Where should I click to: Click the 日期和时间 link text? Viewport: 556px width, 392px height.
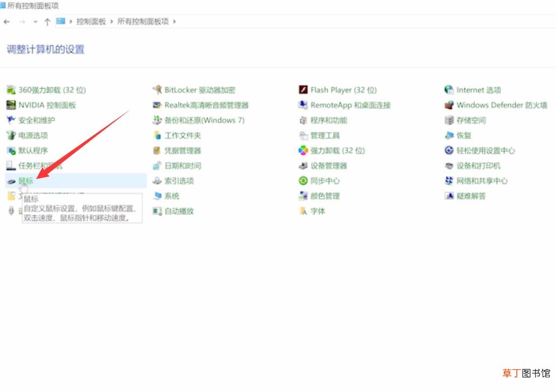coord(183,166)
